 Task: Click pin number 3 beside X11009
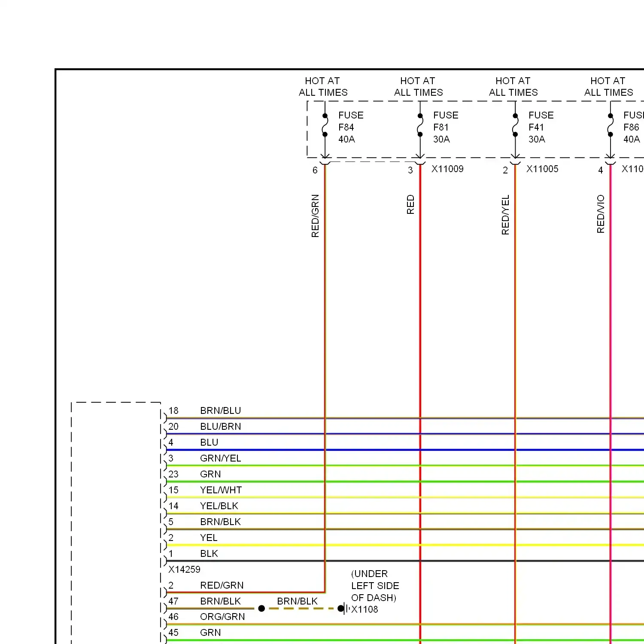point(410,170)
